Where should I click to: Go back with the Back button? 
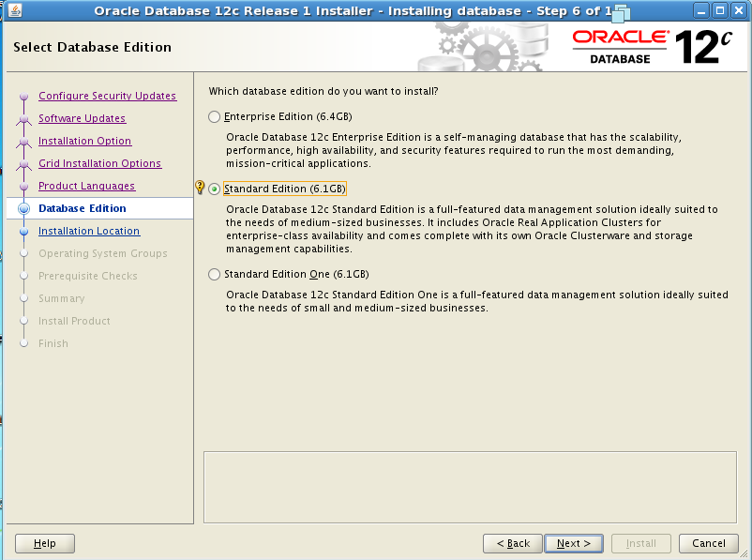pos(513,543)
